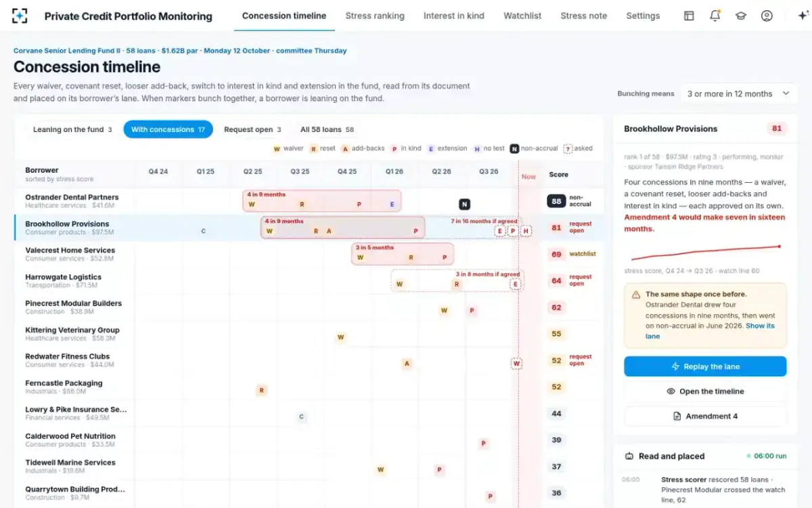Screen dimensions: 812x508
Task: Select the A marker on Redwater Fitness lane
Action: pyautogui.click(x=407, y=364)
